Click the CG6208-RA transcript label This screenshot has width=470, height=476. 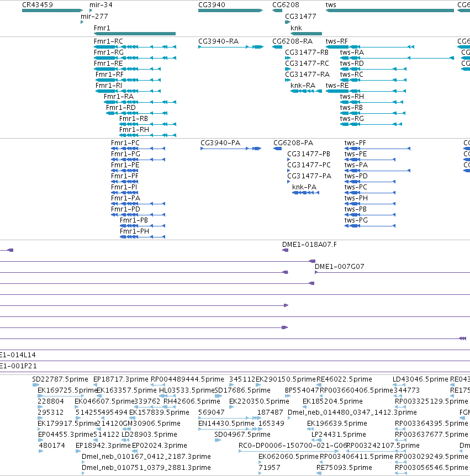[x=292, y=41]
